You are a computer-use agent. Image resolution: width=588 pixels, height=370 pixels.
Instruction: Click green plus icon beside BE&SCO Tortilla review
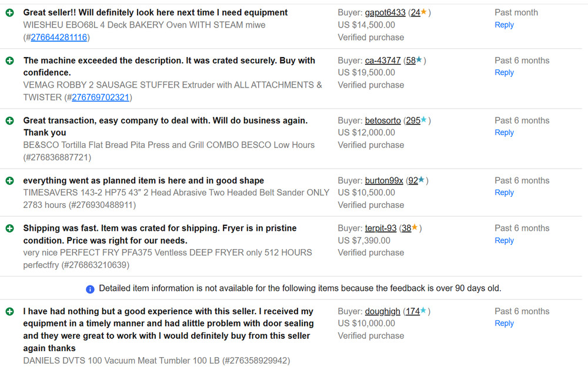click(9, 120)
